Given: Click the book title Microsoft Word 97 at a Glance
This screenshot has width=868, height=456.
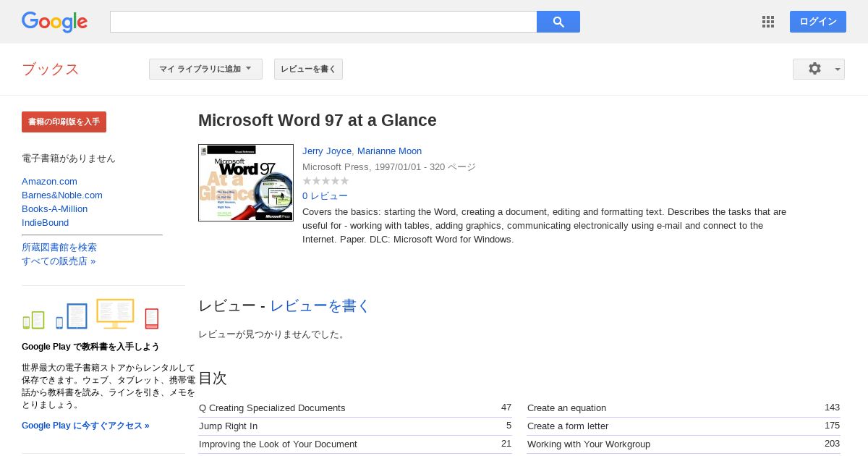Looking at the screenshot, I should point(318,120).
